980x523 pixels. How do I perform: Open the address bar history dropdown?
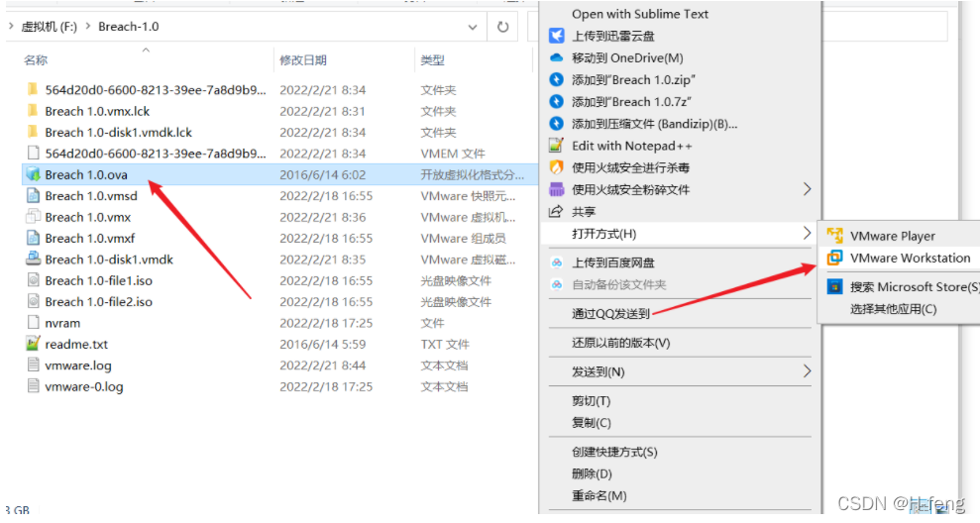pyautogui.click(x=473, y=27)
